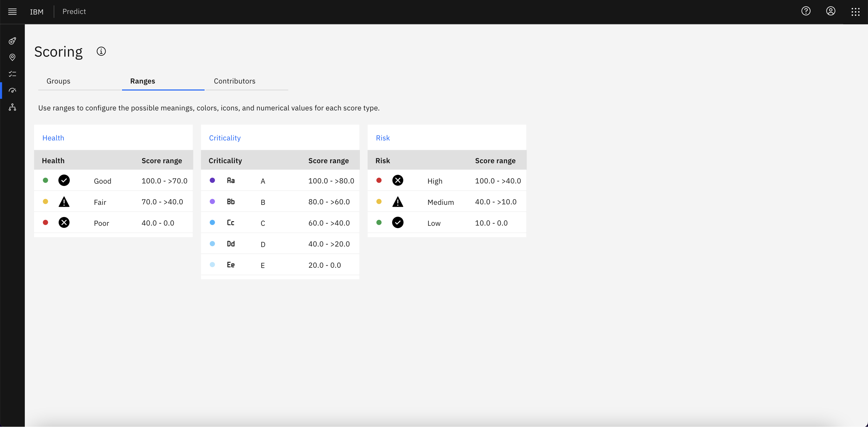Screen dimensions: 868x427
Task: Click the Medium risk warning icon
Action: 397,201
